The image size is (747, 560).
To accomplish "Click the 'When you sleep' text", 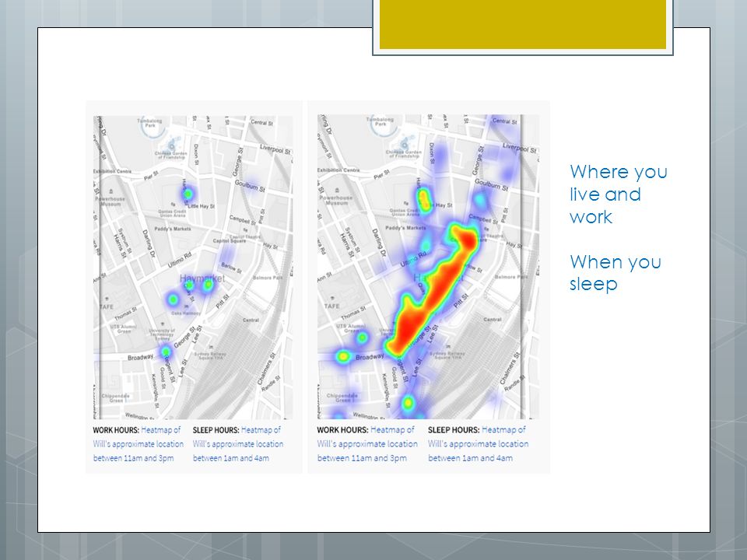I will pyautogui.click(x=615, y=273).
